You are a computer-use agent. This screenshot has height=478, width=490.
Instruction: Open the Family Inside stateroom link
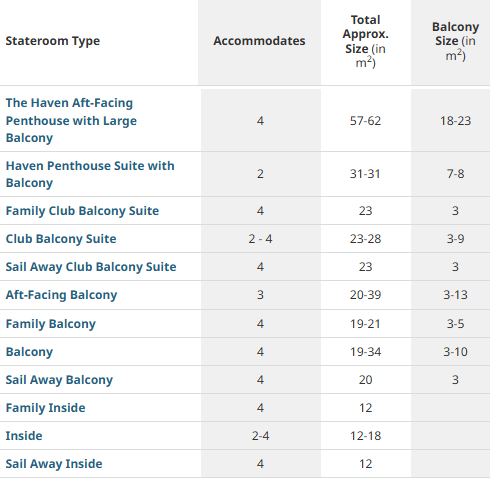point(46,408)
